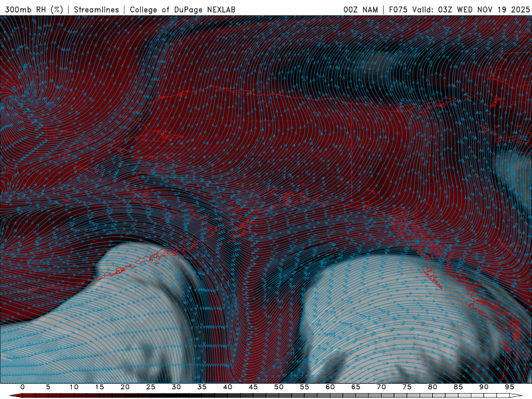The image size is (532, 399).
Task: Click the "85" tick label on the color scale
Action: point(458,387)
